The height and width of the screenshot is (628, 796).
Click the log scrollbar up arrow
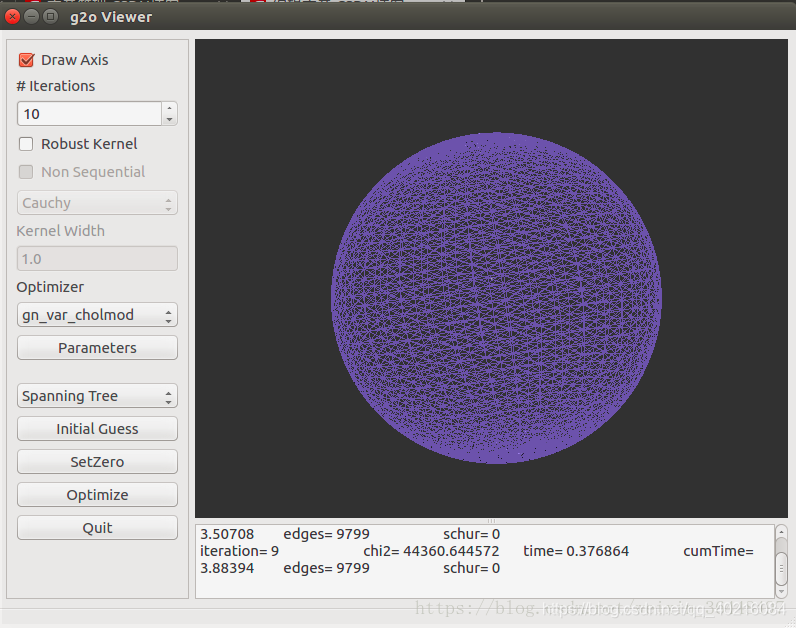point(781,532)
